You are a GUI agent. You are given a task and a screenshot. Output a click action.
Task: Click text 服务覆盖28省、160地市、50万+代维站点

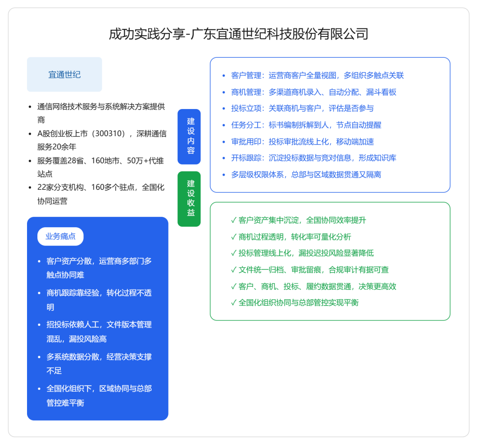pyautogui.click(x=100, y=167)
